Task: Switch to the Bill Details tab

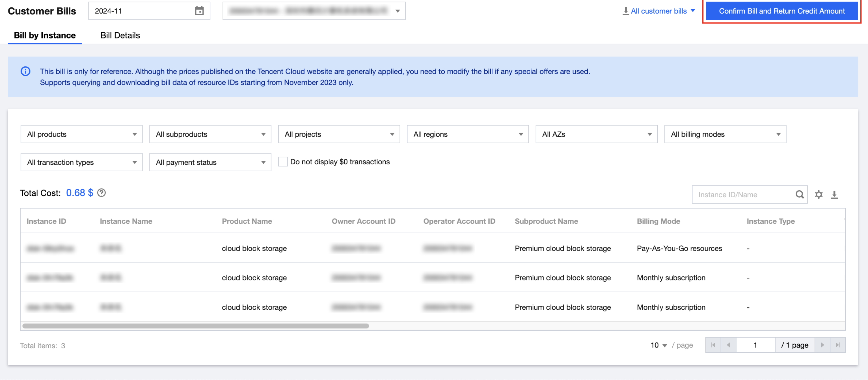Action: pos(120,35)
